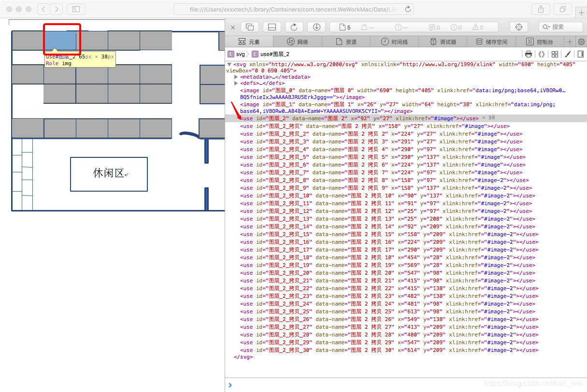The image size is (587, 392).
Task: Reload the page from the inspector toolbar
Action: point(294,27)
